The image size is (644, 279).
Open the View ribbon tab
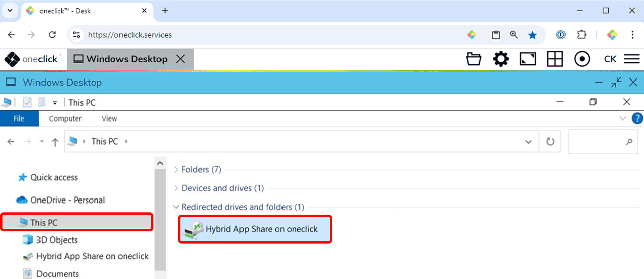[109, 118]
